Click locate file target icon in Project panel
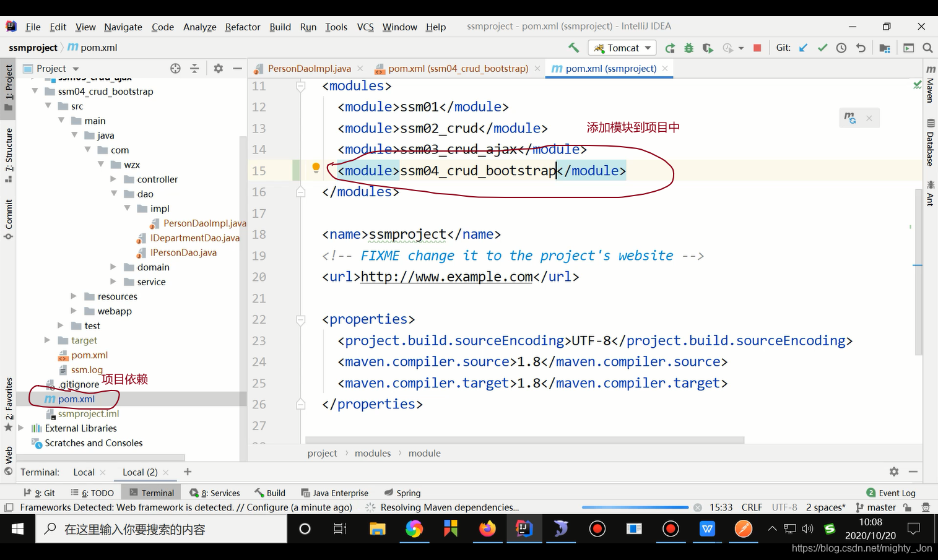This screenshot has height=560, width=938. pos(175,68)
